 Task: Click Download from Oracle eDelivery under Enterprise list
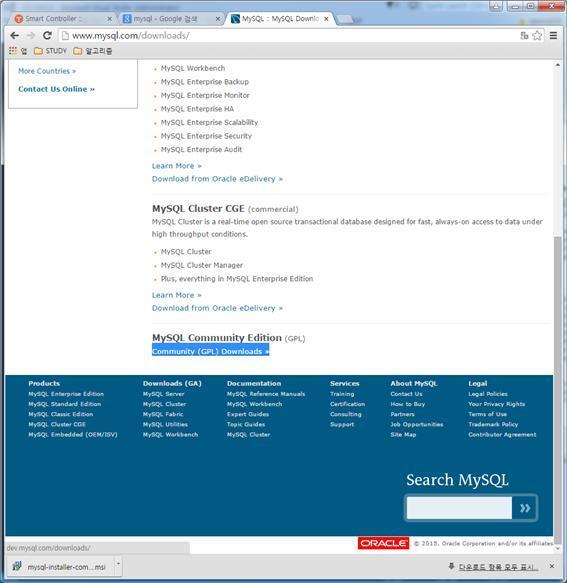[217, 179]
